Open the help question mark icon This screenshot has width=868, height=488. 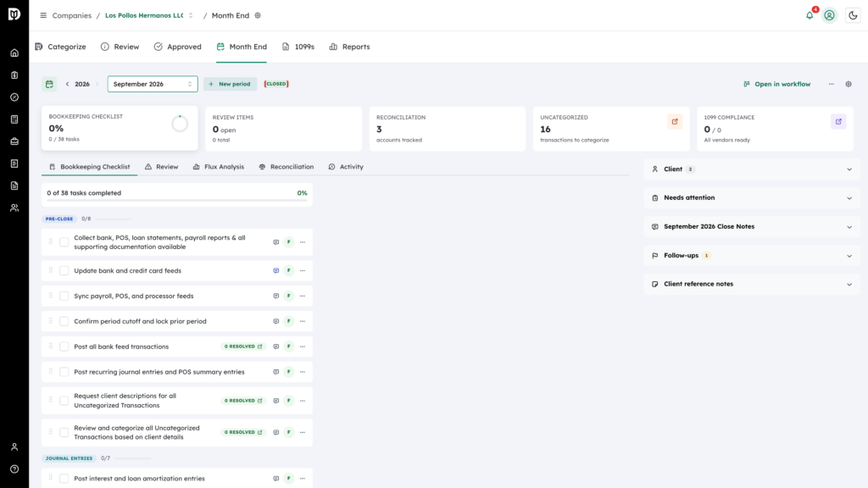coord(14,469)
